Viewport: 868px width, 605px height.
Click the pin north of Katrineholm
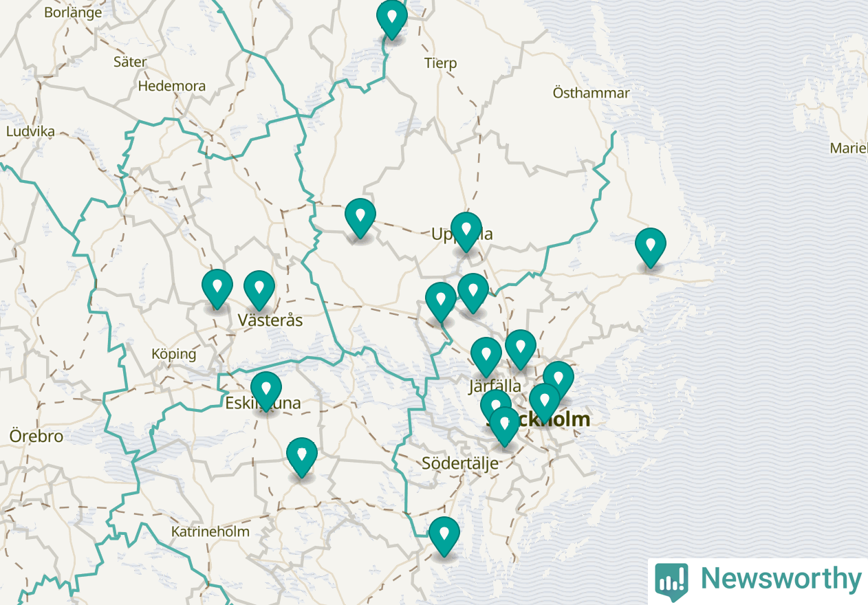(302, 456)
